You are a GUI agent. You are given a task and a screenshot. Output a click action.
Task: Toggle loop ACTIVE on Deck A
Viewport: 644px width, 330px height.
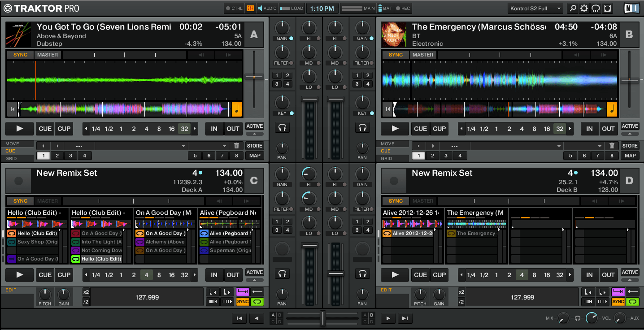[x=255, y=126]
